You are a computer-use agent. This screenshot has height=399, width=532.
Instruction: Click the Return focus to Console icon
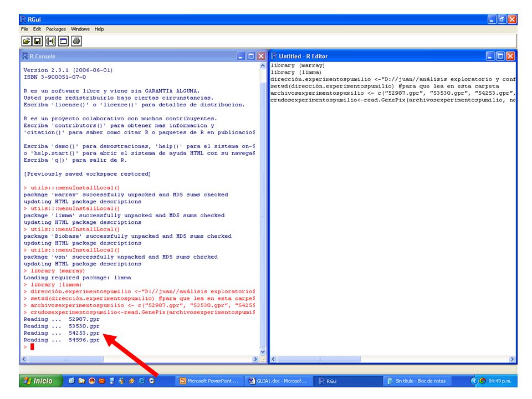tap(63, 41)
